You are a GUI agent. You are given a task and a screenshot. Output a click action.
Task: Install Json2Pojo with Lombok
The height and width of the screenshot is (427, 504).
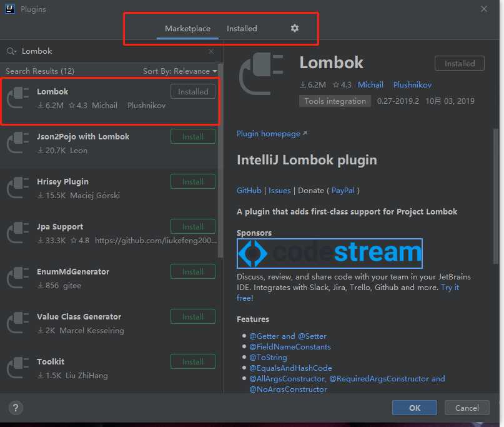point(193,137)
